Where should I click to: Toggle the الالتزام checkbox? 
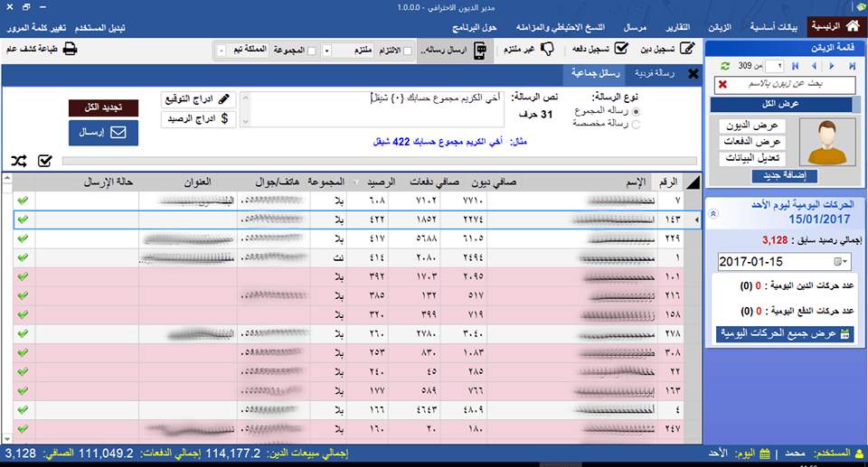pos(408,51)
